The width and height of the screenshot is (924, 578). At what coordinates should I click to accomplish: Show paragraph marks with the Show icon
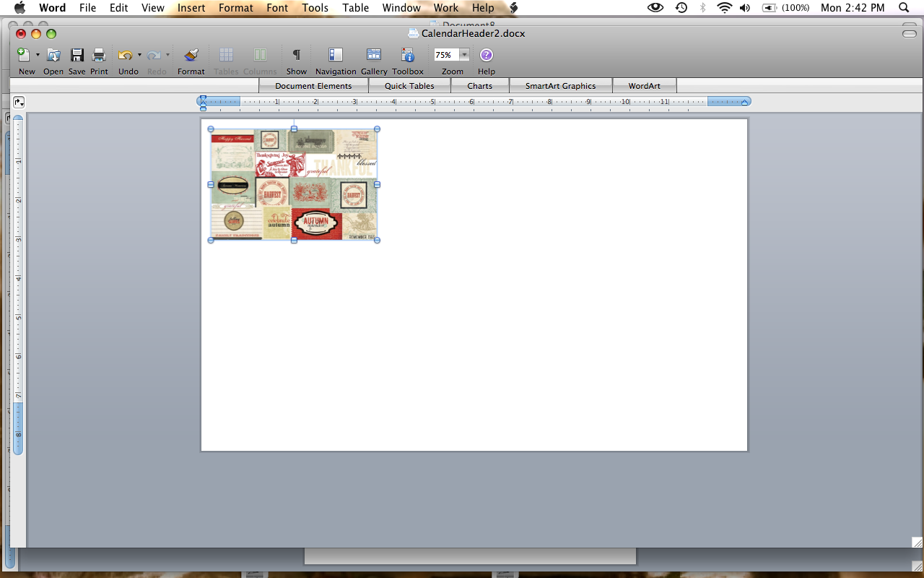coord(296,55)
